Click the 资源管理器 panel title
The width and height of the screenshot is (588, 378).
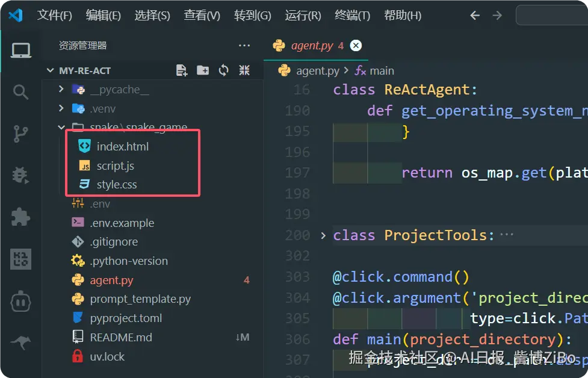pyautogui.click(x=82, y=46)
